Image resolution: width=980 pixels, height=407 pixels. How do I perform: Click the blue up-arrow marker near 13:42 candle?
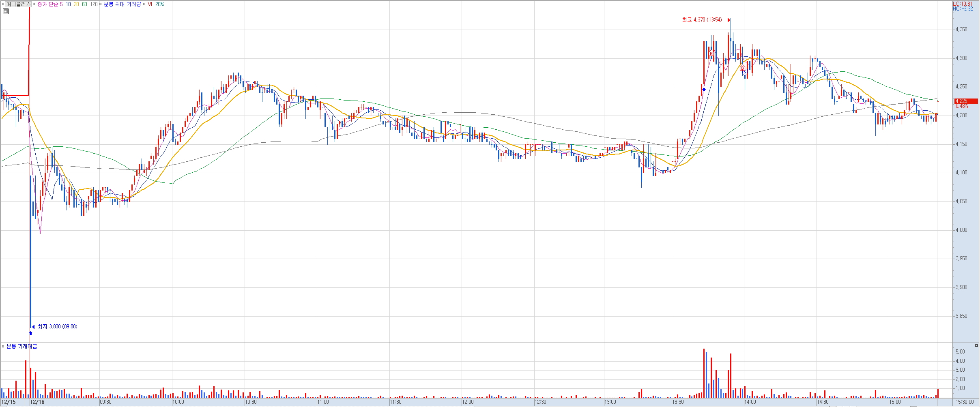[704, 89]
